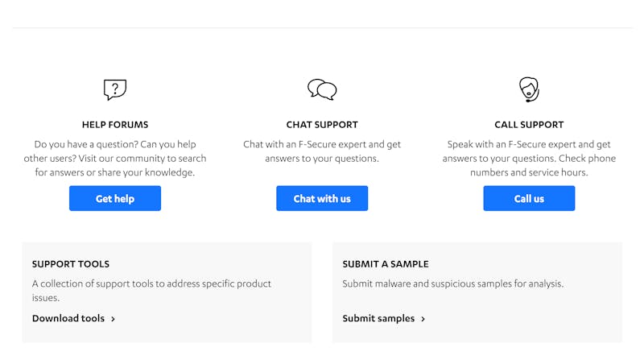
Task: Click the Call Support headset agent icon
Action: (529, 89)
